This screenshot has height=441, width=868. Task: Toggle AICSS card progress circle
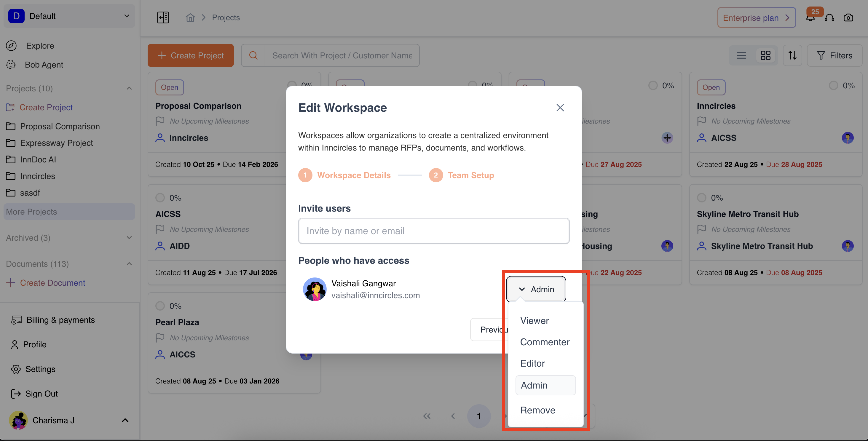(x=160, y=198)
